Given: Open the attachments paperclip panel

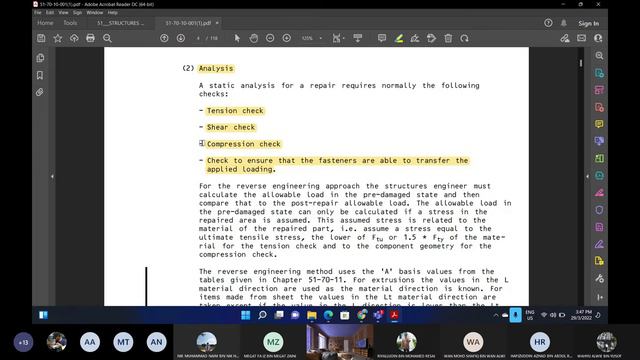Looking at the screenshot, I should (40, 92).
